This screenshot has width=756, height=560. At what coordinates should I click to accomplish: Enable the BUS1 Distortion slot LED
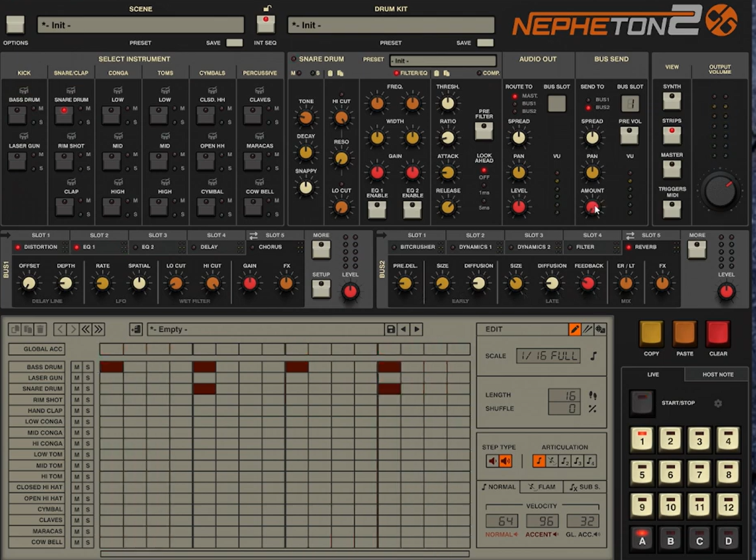click(x=18, y=247)
